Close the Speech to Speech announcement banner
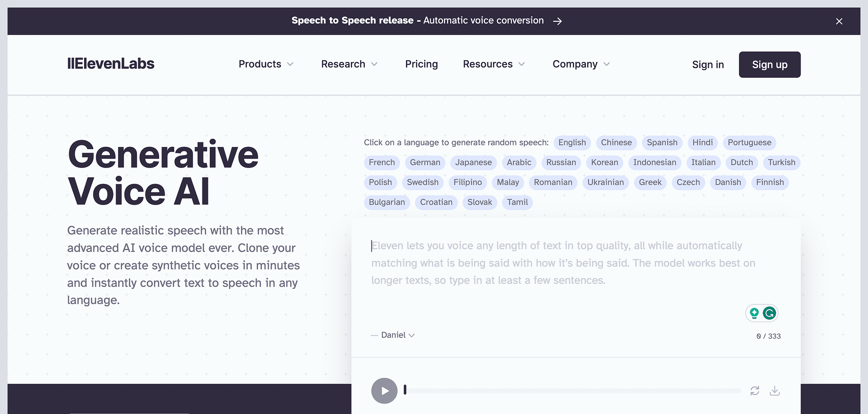868x414 pixels. tap(839, 21)
